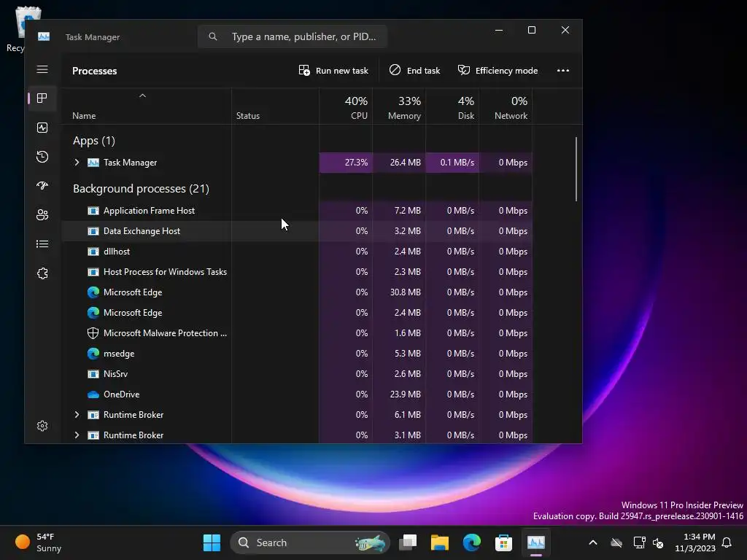747x560 pixels.
Task: Select the Processes sidebar icon
Action: point(42,98)
